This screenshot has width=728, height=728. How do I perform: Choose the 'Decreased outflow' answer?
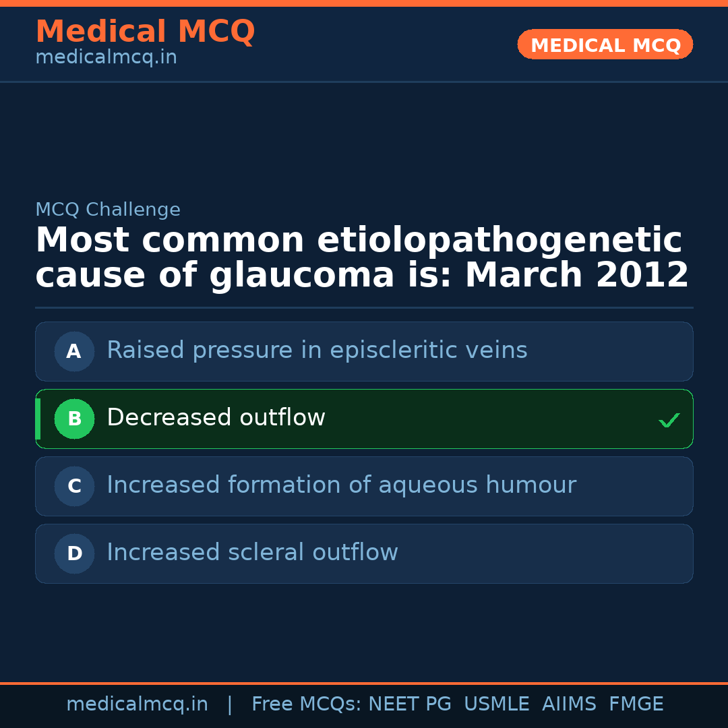point(216,418)
